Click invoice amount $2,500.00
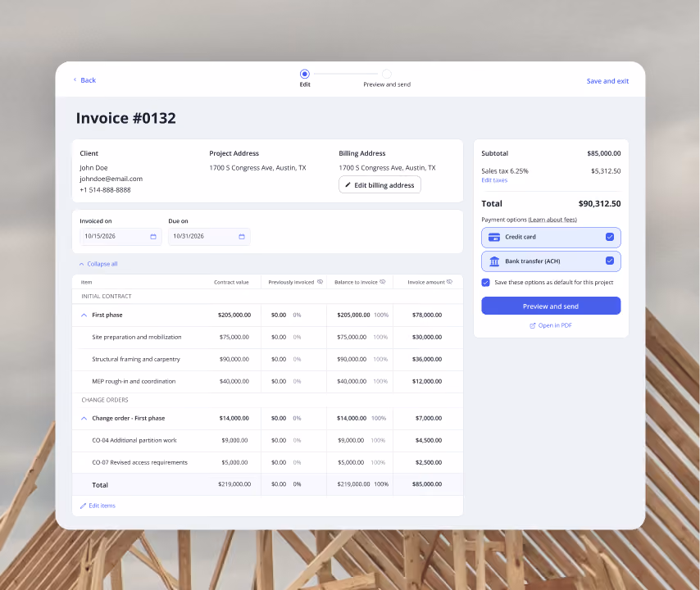The width and height of the screenshot is (700, 590). click(429, 463)
